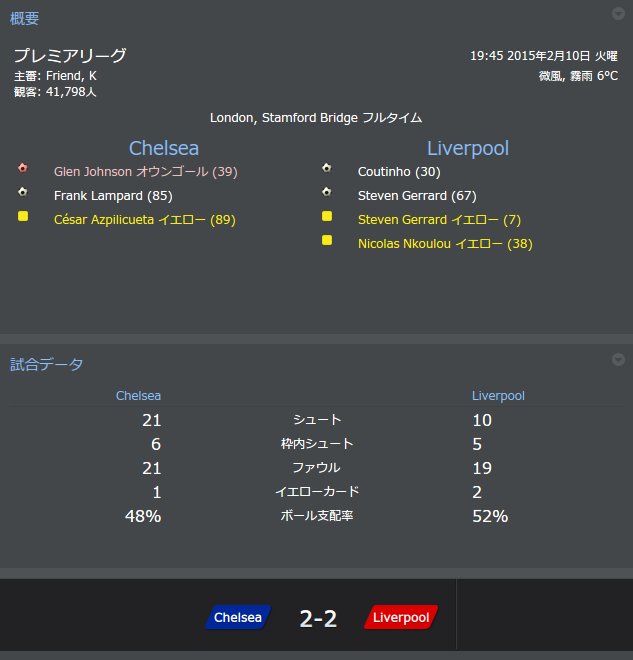
Task: Open the Chelsea team heading link
Action: click(164, 148)
